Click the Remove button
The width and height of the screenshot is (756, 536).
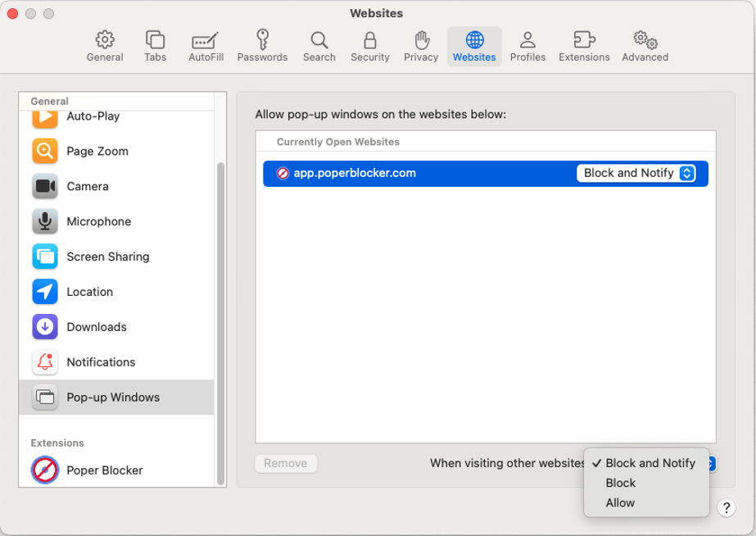285,463
